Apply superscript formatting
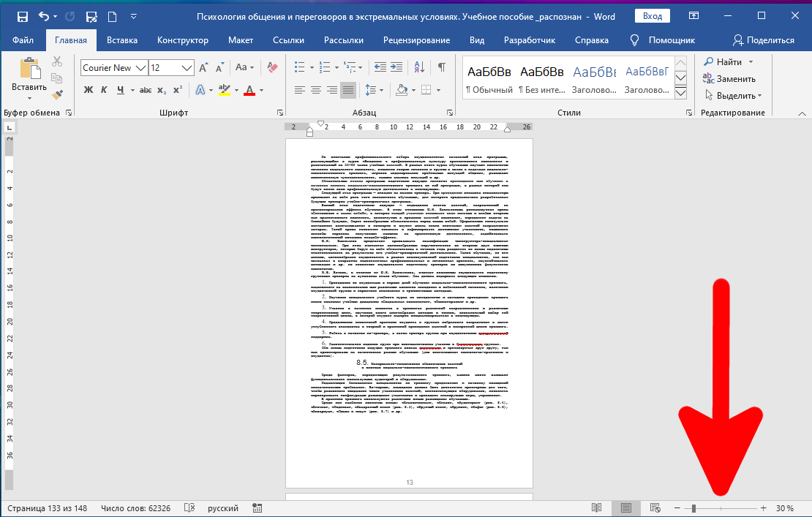Image resolution: width=812 pixels, height=517 pixels. 178,90
